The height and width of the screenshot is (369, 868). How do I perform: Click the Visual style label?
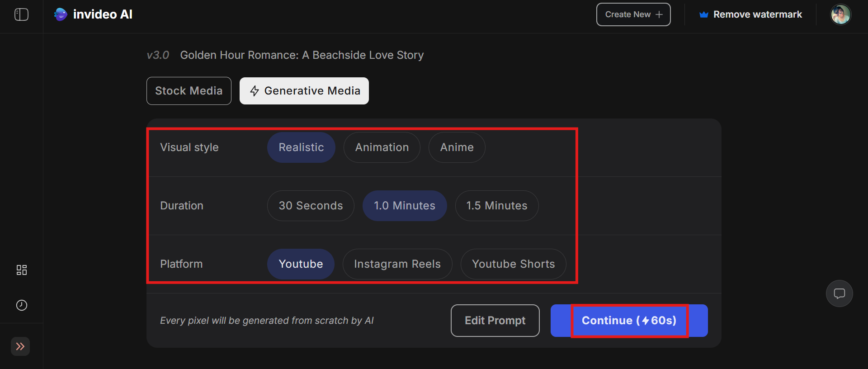189,147
